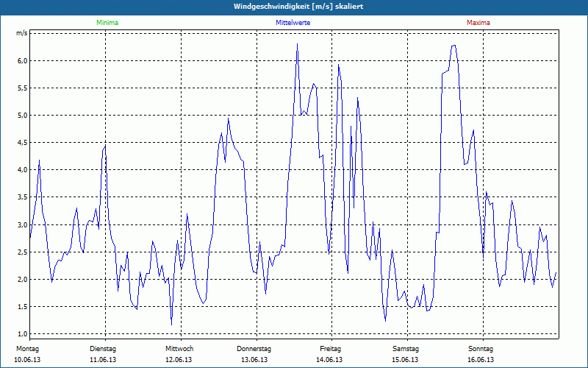Click the 12.06.13 date label
Viewport: 588px width, 368px height.
coord(179,360)
